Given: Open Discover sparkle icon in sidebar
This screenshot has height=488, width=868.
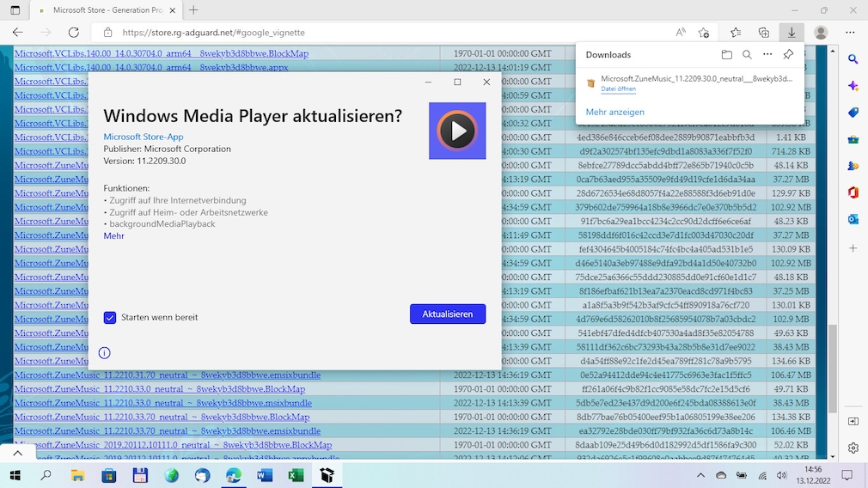Looking at the screenshot, I should (x=853, y=86).
